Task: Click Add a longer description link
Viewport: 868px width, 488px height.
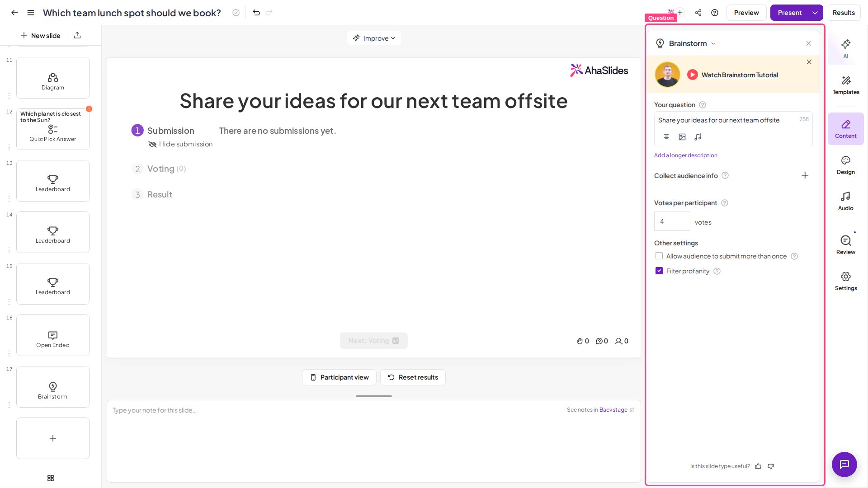Action: pos(685,155)
